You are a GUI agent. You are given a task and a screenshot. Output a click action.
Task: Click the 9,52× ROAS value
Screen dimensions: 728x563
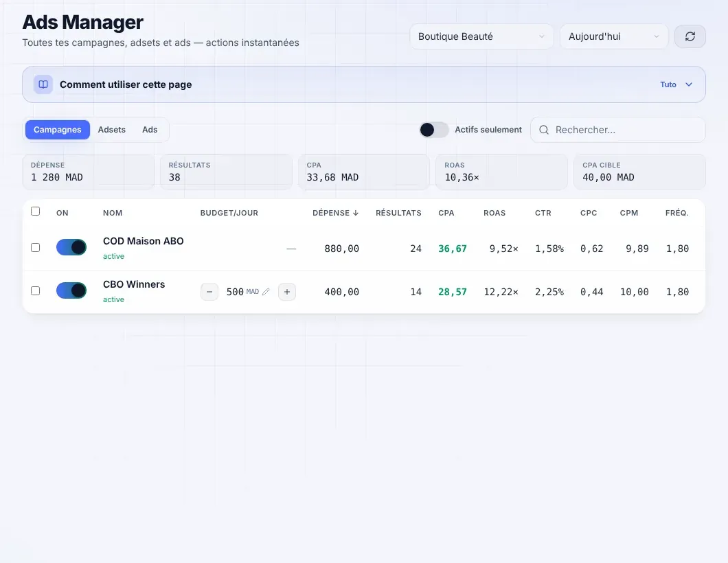(x=503, y=249)
